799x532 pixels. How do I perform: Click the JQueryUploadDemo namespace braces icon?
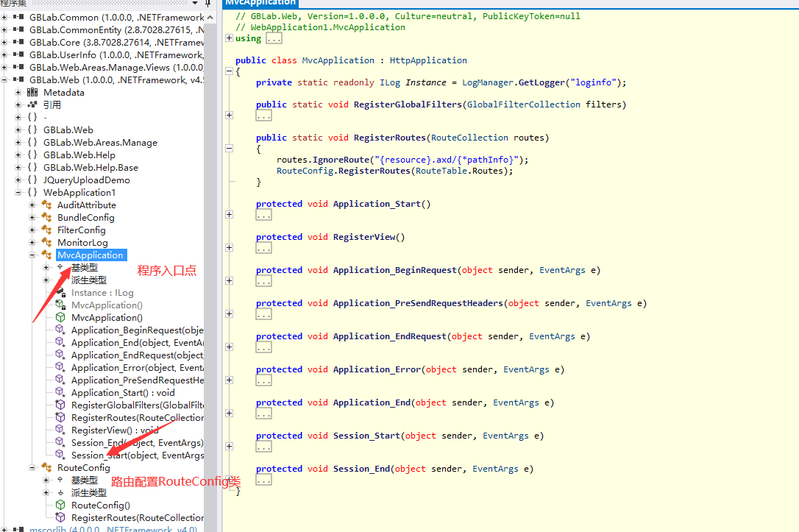point(32,180)
